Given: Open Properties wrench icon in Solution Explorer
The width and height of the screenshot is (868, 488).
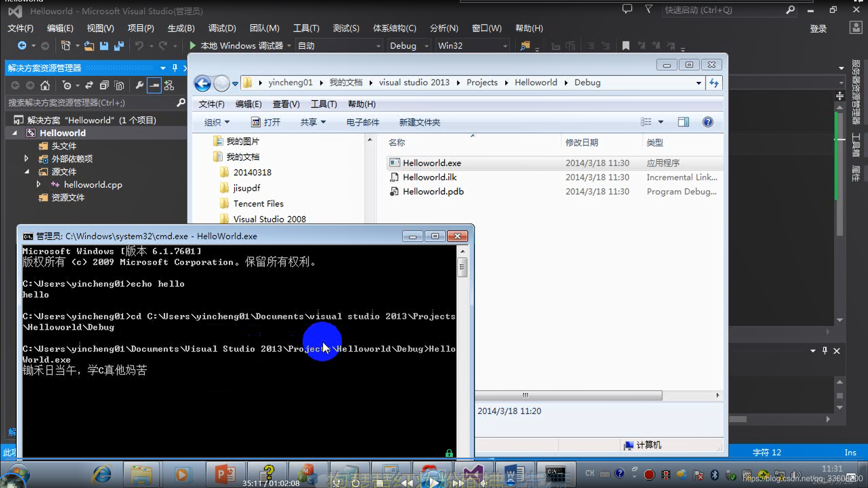Looking at the screenshot, I should (139, 85).
